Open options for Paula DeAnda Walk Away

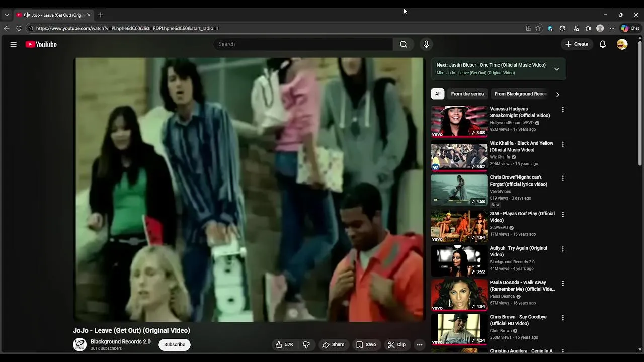[563, 284]
